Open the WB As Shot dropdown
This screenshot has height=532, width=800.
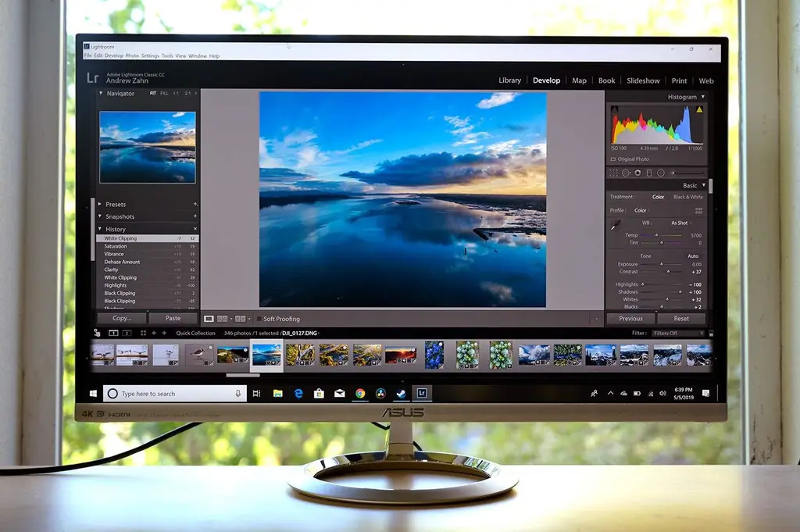[x=681, y=223]
